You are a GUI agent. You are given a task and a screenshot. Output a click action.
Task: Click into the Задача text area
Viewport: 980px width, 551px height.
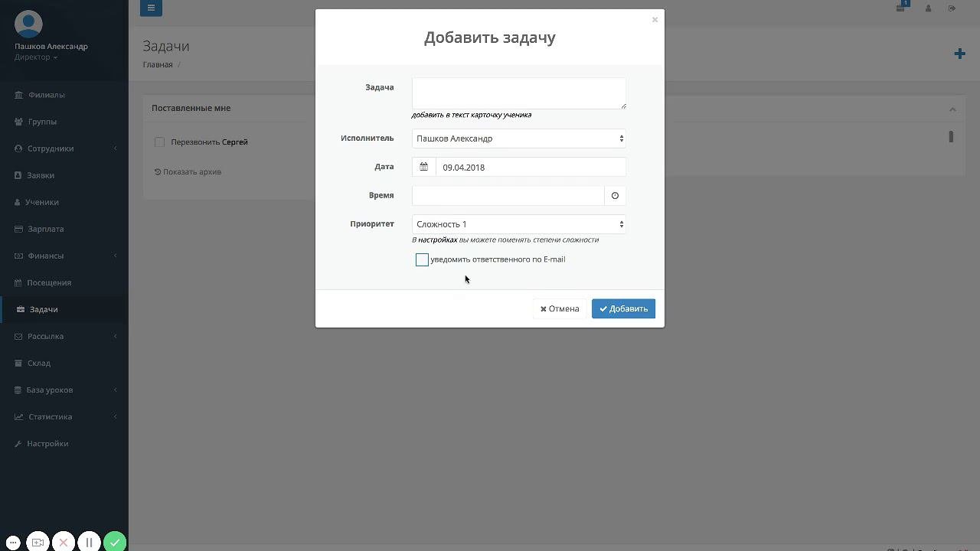(518, 93)
